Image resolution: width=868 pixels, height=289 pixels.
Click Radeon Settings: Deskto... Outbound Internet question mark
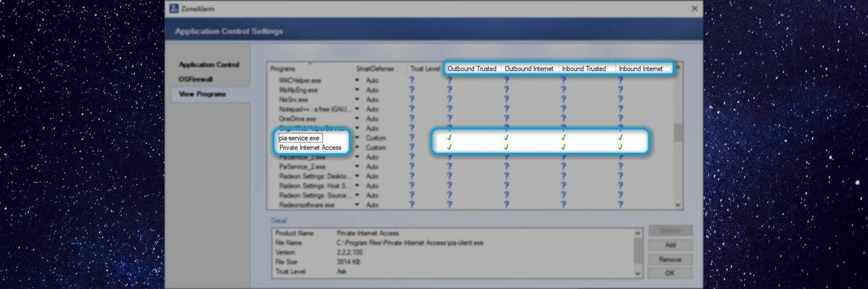tap(506, 176)
